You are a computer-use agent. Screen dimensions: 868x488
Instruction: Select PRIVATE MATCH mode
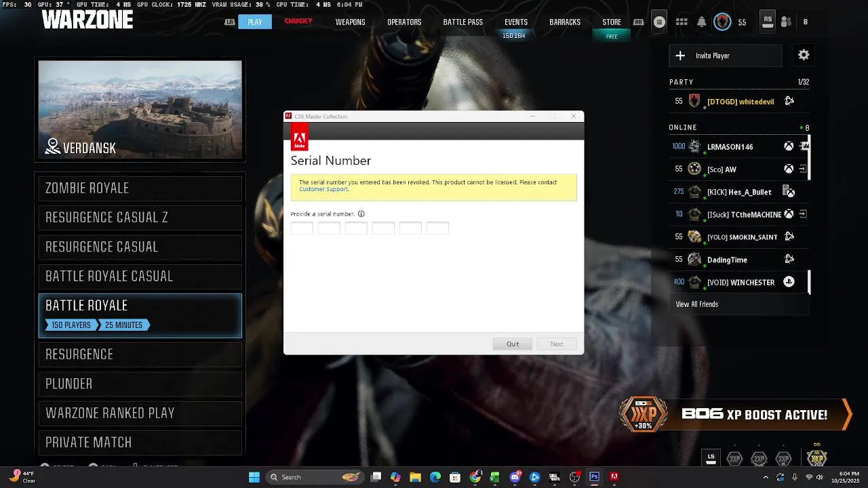click(x=140, y=443)
